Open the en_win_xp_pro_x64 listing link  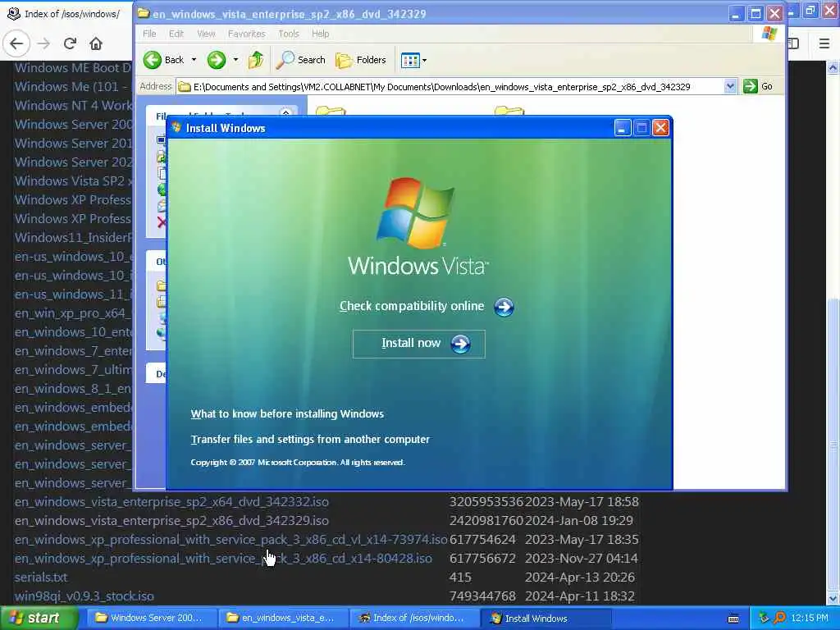coord(73,313)
